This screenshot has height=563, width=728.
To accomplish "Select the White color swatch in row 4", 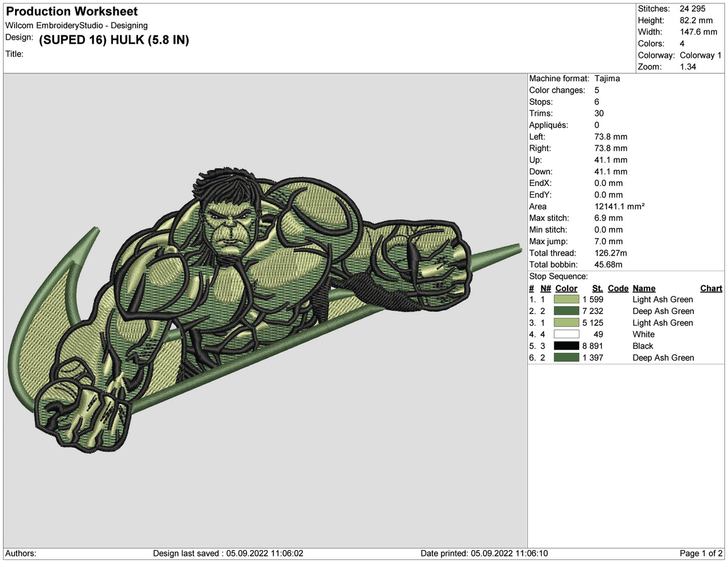I will click(x=566, y=334).
